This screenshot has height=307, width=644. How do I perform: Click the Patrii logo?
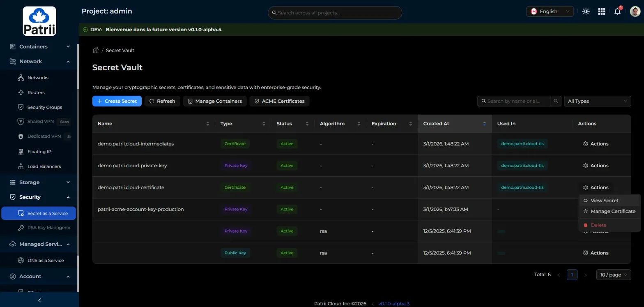pos(39,21)
